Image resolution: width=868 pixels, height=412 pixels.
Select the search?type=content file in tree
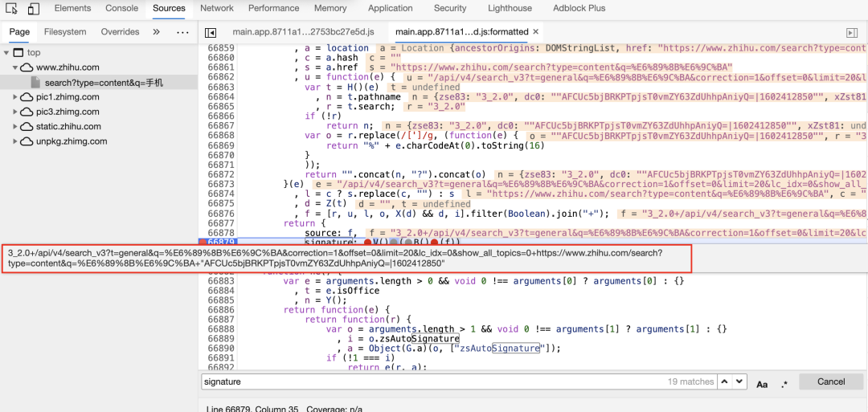pos(104,83)
